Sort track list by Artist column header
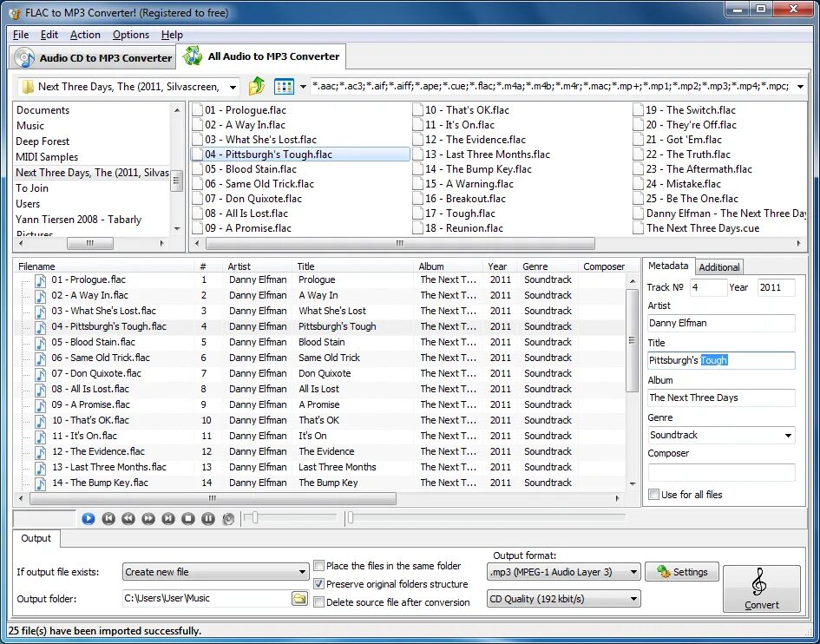The image size is (820, 644). (256, 266)
